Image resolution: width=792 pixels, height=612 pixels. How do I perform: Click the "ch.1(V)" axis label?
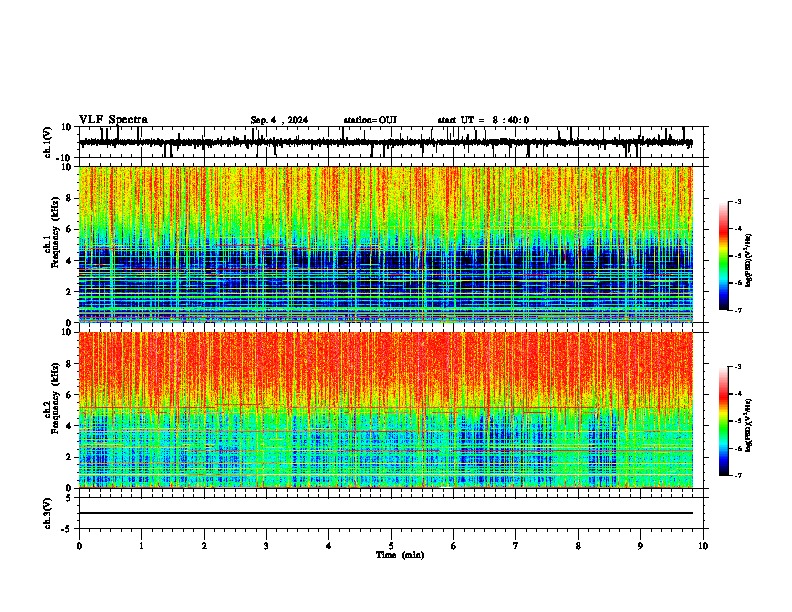click(x=48, y=142)
